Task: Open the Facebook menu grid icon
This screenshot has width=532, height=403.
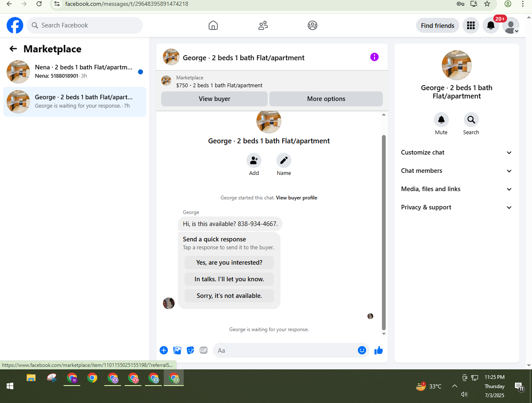Action: (471, 25)
